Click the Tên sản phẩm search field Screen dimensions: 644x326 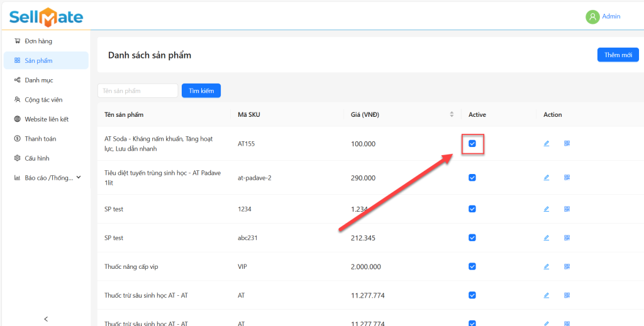pos(138,91)
